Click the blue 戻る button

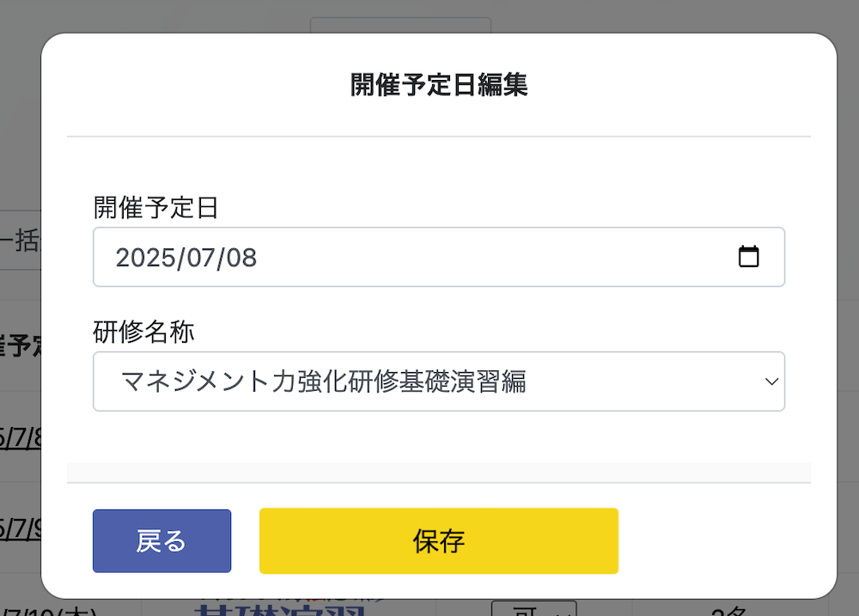[161, 541]
